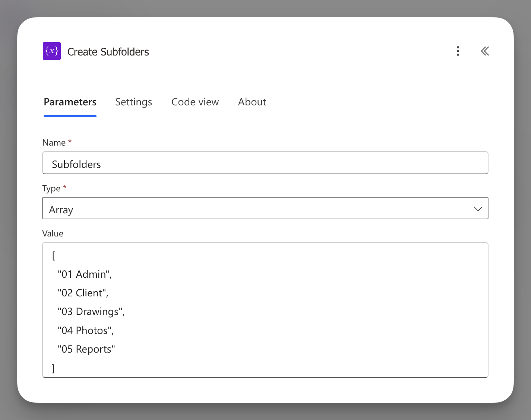This screenshot has height=420, width=531.
Task: Click the opening bracket in Value
Action: click(54, 256)
